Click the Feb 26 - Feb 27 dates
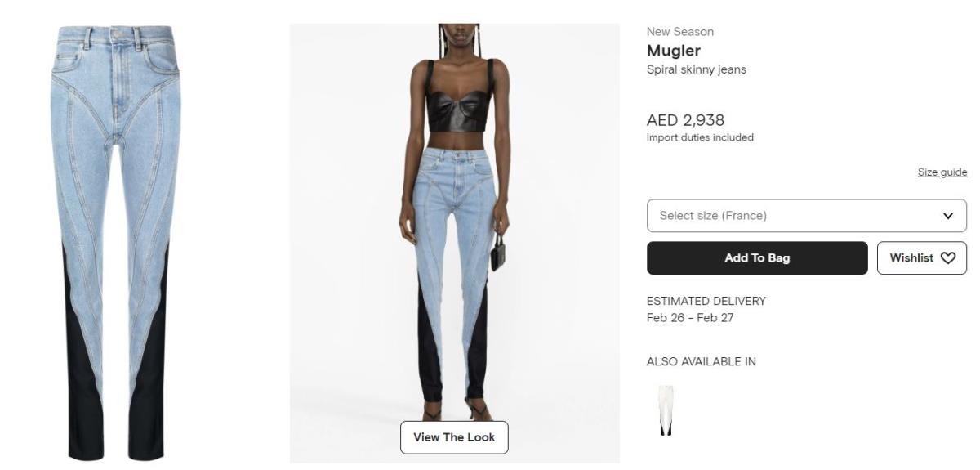The image size is (980, 470). [x=690, y=318]
